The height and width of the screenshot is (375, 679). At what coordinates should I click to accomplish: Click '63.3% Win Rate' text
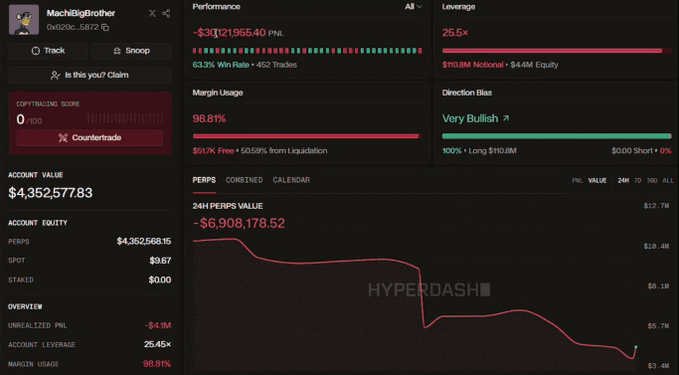pos(221,65)
